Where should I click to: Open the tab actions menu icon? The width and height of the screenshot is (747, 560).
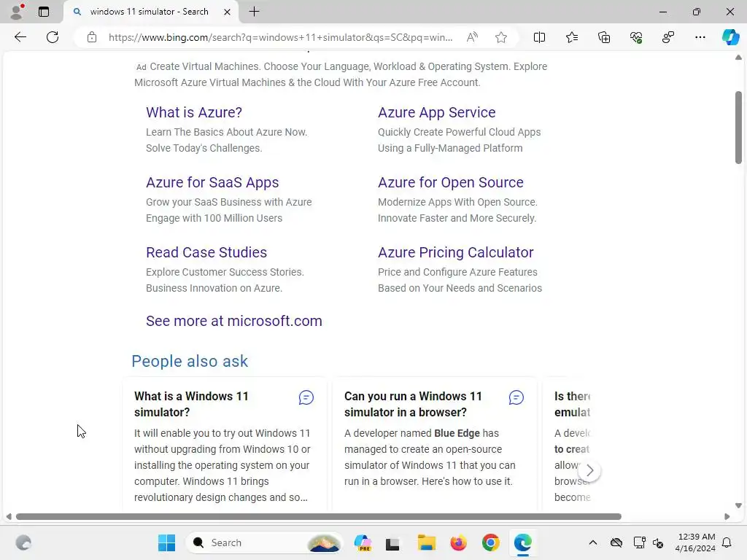(43, 12)
